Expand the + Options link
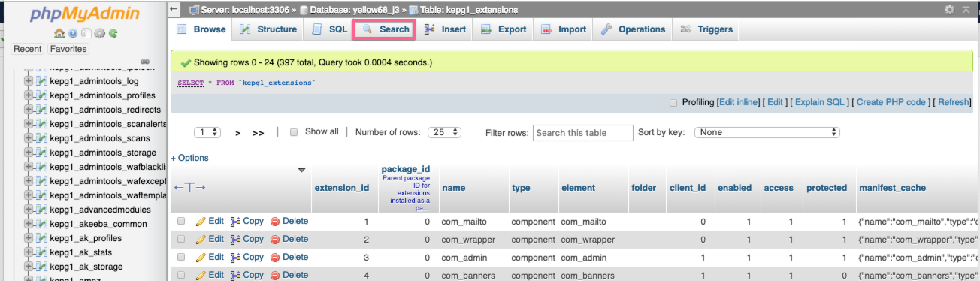Image resolution: width=980 pixels, height=281 pixels. [x=190, y=158]
